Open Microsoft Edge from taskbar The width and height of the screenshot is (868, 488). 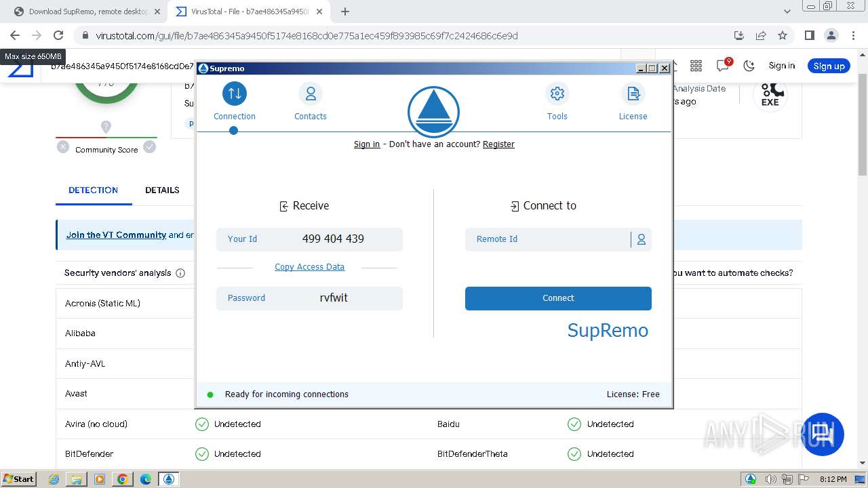click(145, 479)
